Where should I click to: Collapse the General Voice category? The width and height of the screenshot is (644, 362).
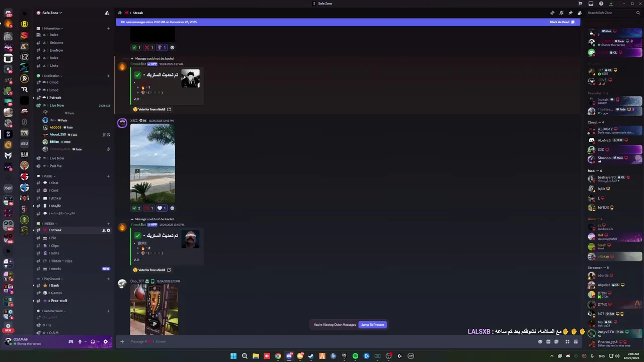[52, 311]
